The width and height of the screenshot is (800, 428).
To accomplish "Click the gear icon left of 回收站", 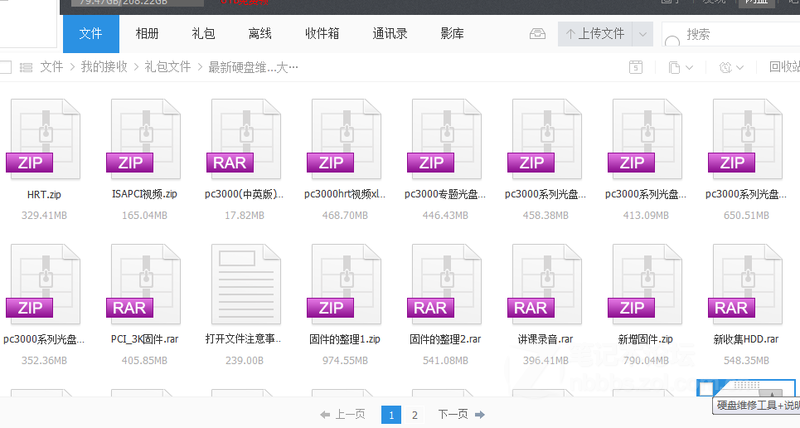I will (x=725, y=67).
